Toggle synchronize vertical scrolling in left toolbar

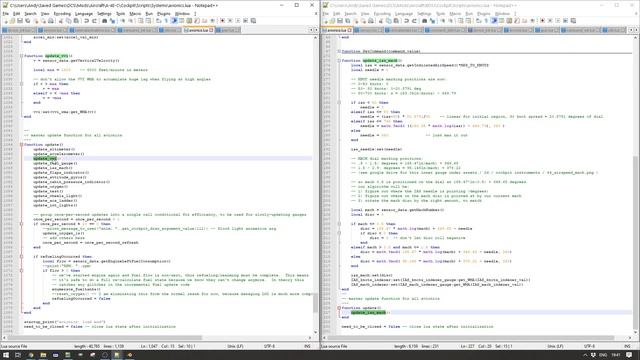[x=140, y=20]
